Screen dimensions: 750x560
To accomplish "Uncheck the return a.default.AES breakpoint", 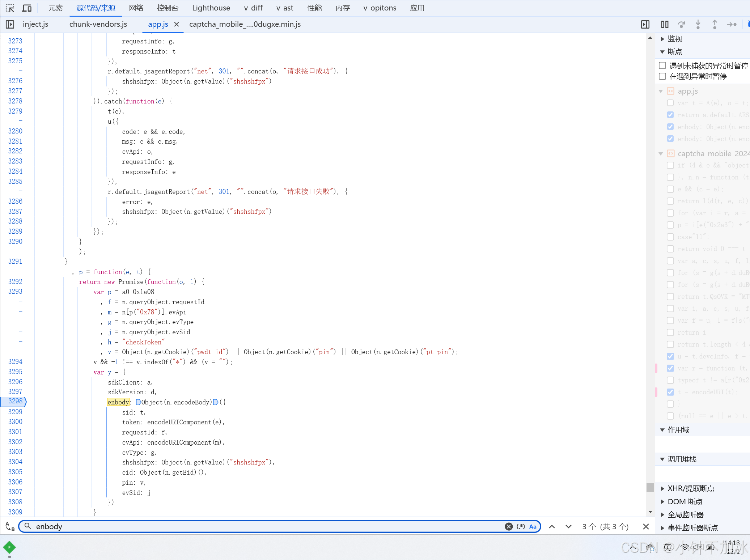I will (x=670, y=115).
